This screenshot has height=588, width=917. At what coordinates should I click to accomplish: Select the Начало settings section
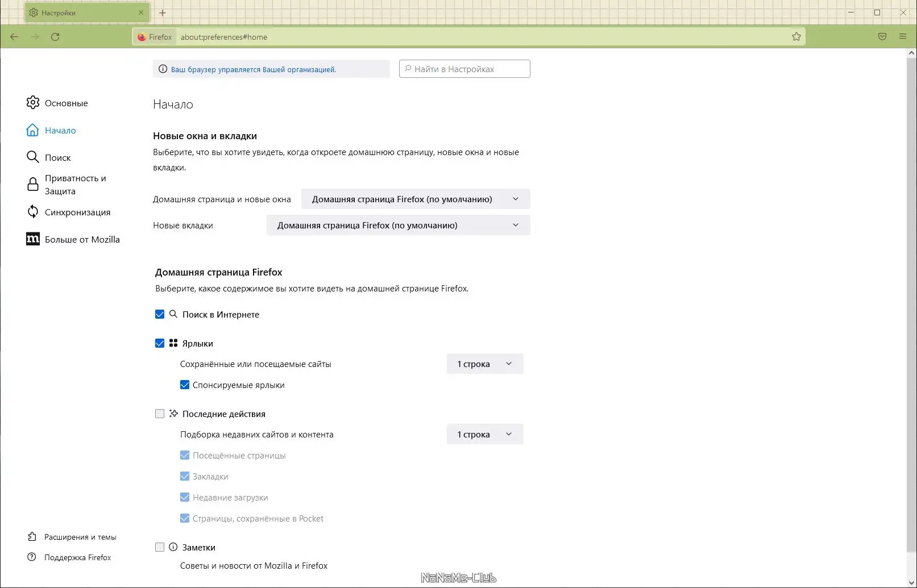(60, 130)
